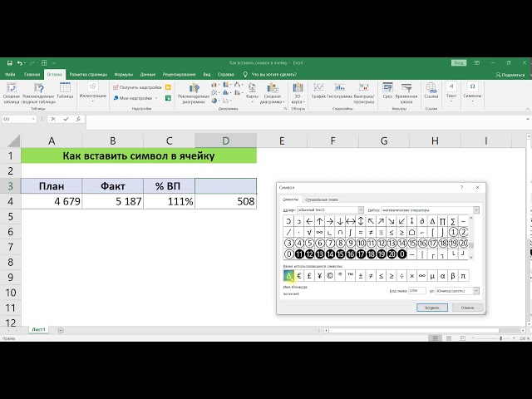Choose the ↔ left-right arrow symbol
The width and height of the screenshot is (532, 399).
point(350,222)
